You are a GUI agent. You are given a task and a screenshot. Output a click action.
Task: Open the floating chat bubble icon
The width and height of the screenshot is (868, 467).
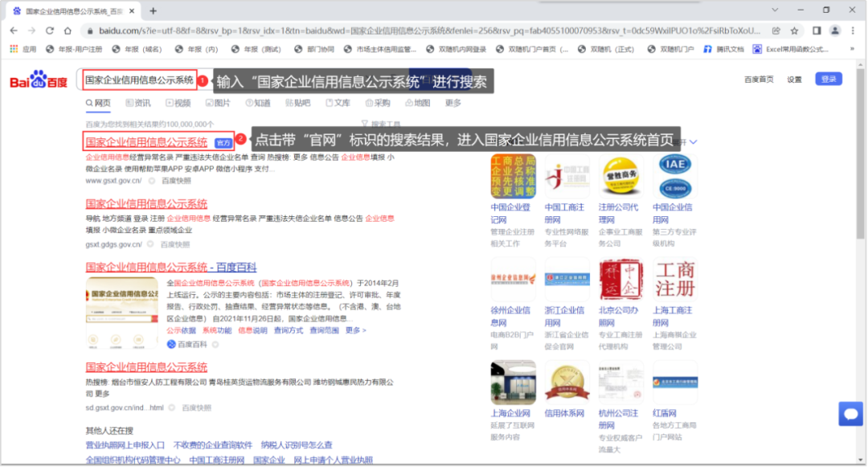click(x=850, y=413)
